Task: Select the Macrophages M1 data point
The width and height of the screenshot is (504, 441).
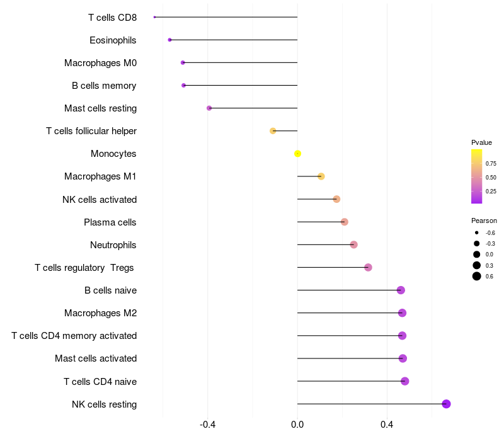Action: [321, 176]
